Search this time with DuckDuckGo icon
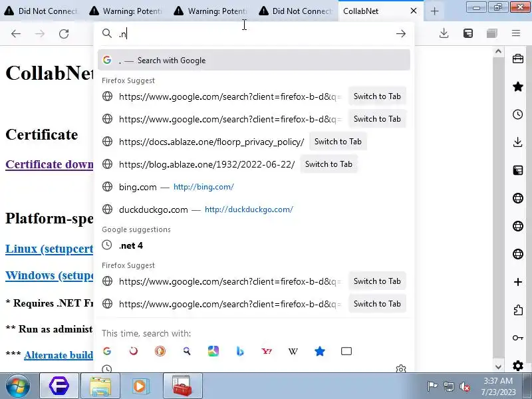 [160, 351]
